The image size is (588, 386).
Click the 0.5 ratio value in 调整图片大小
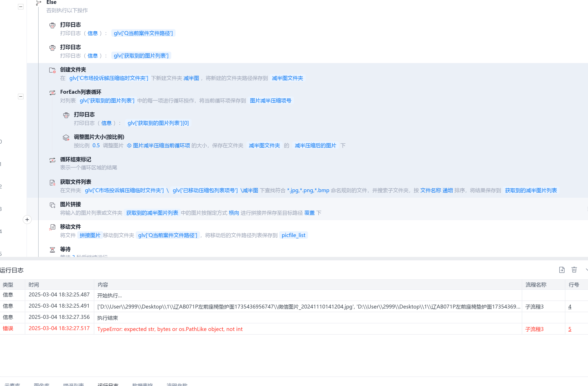click(96, 146)
